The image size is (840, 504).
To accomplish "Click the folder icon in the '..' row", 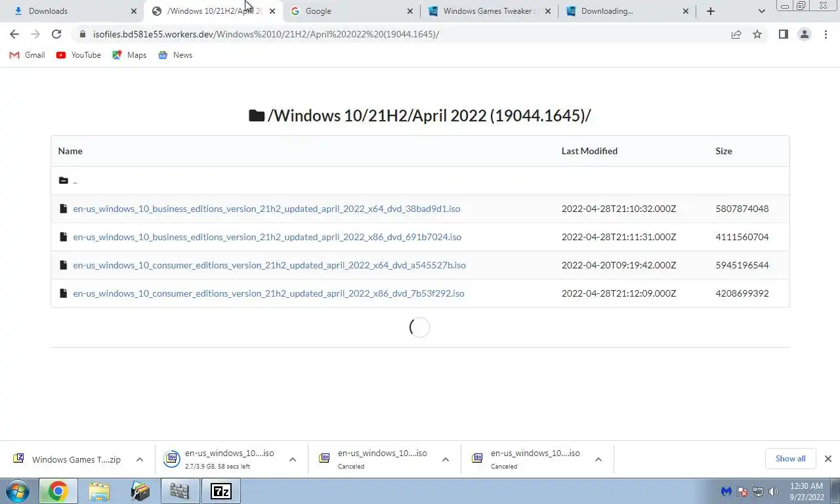I will click(63, 180).
